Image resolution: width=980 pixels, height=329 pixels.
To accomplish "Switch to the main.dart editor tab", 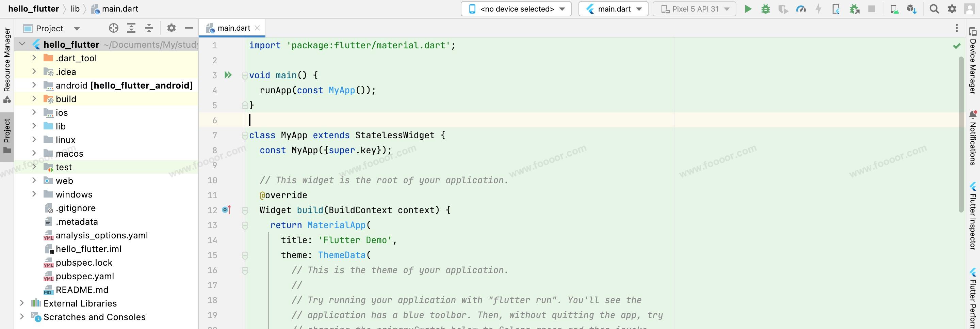I will 233,28.
